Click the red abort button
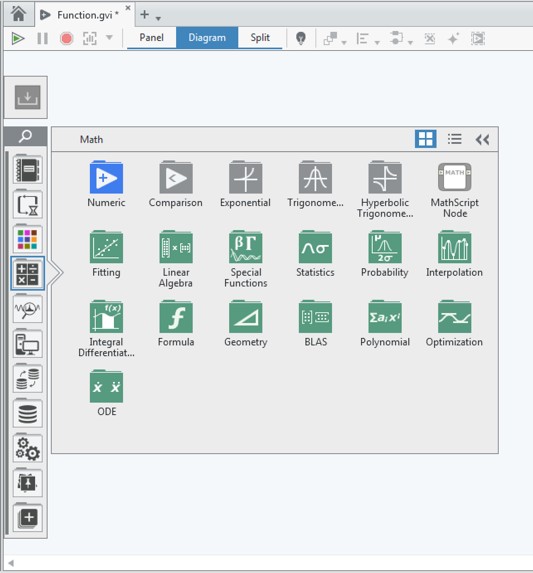533x573 pixels. 66,38
